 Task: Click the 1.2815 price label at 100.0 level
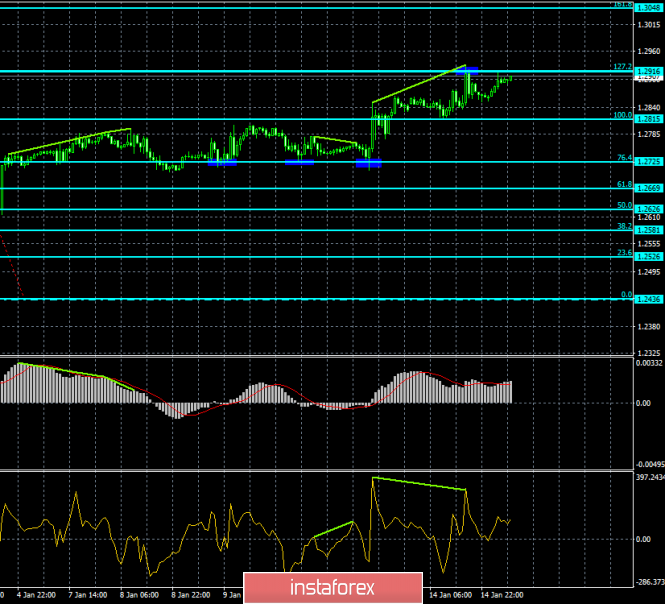(x=648, y=119)
